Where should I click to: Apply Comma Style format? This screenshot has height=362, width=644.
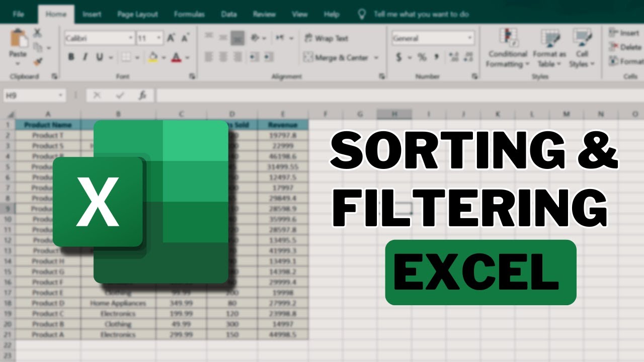[436, 57]
